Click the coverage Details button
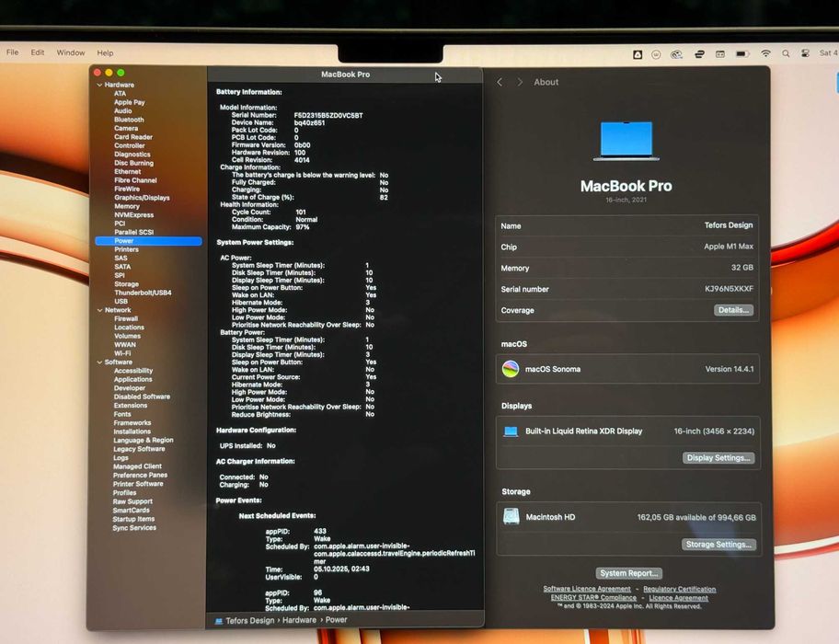The height and width of the screenshot is (644, 839). tap(733, 310)
